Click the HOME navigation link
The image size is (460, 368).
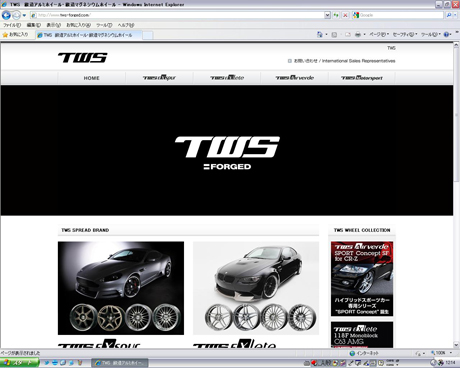pyautogui.click(x=92, y=78)
